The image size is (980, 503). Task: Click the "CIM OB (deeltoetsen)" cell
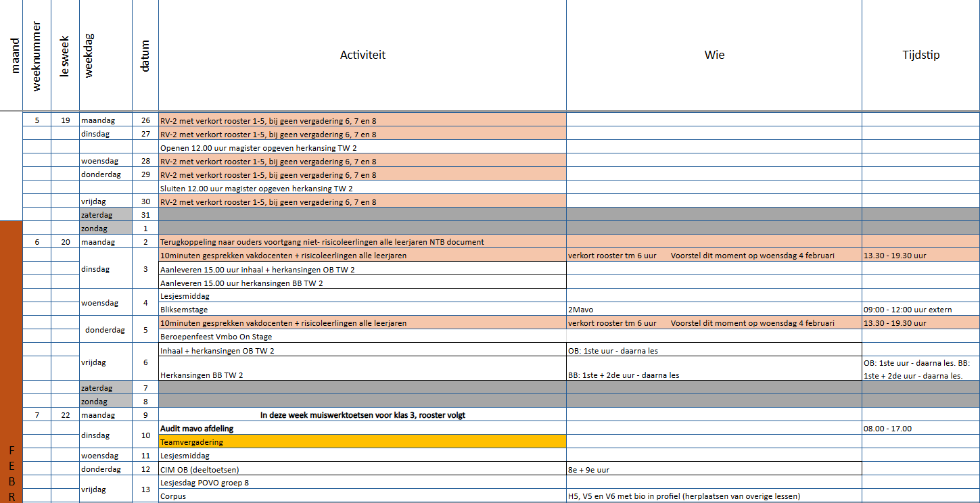(363, 469)
